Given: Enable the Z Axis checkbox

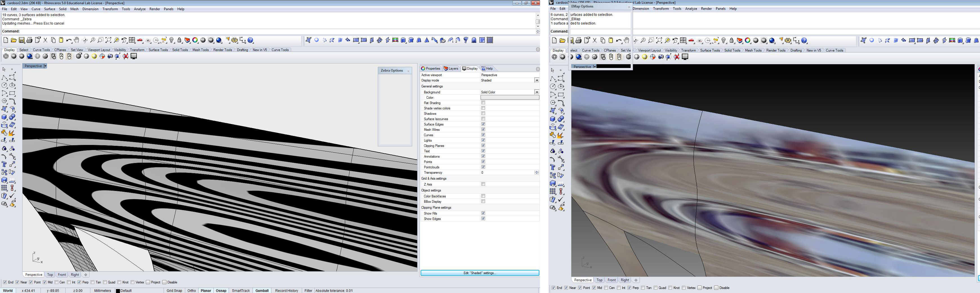Looking at the screenshot, I should pyautogui.click(x=483, y=184).
